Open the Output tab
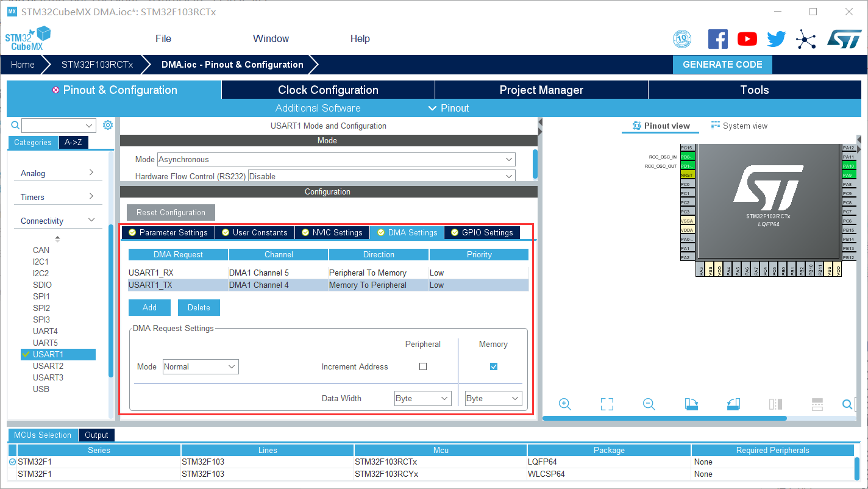Viewport: 868px width, 489px height. click(96, 435)
